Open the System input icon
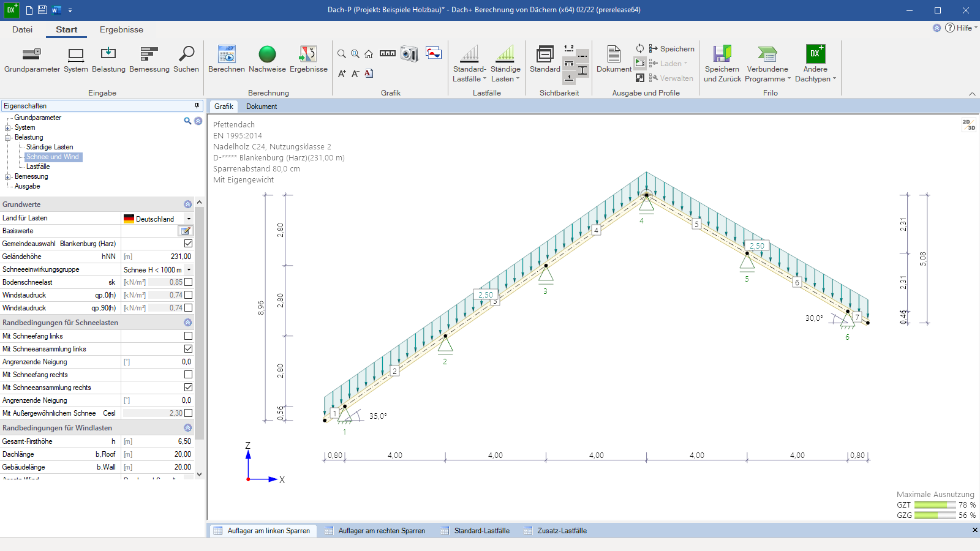The image size is (980, 551). click(x=76, y=59)
